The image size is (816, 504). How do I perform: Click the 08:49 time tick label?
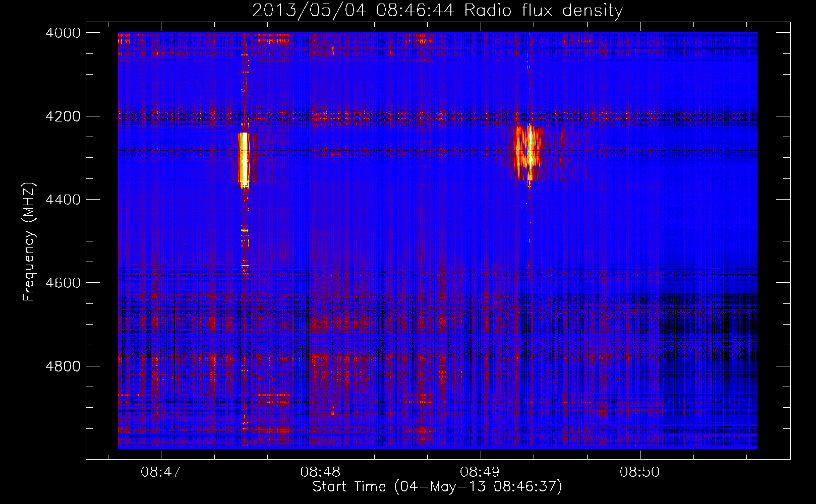tap(480, 472)
